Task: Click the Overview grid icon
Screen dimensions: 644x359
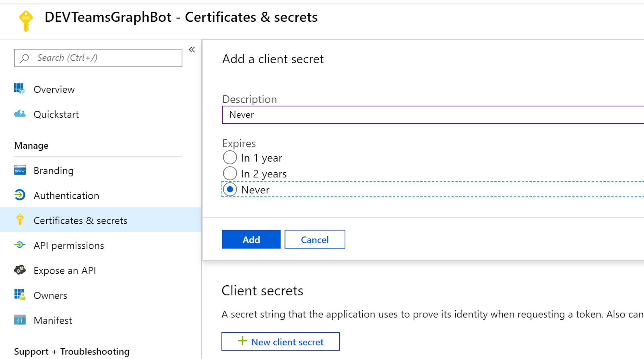Action: click(19, 89)
